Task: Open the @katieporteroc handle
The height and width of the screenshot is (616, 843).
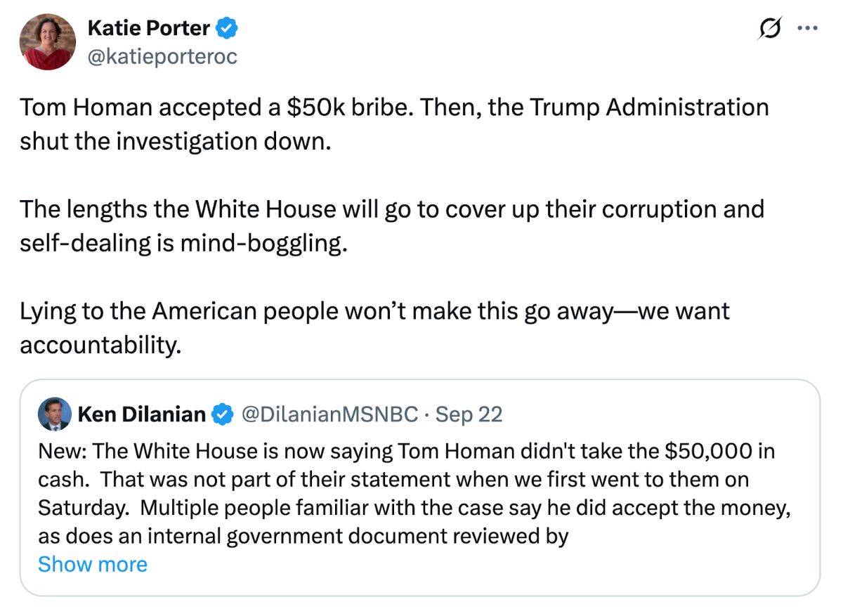Action: [x=162, y=56]
